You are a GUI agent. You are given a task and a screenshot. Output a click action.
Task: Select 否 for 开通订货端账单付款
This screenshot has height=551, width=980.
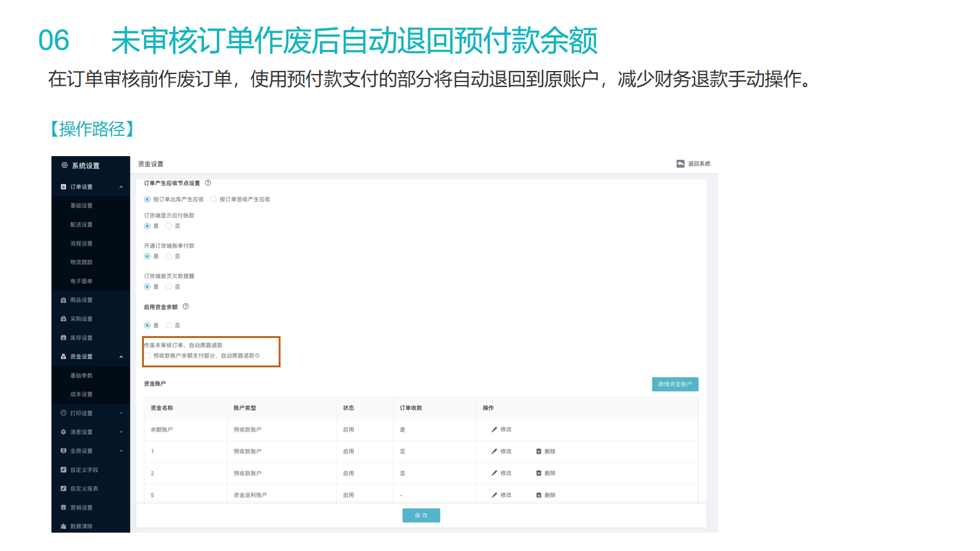click(x=168, y=257)
